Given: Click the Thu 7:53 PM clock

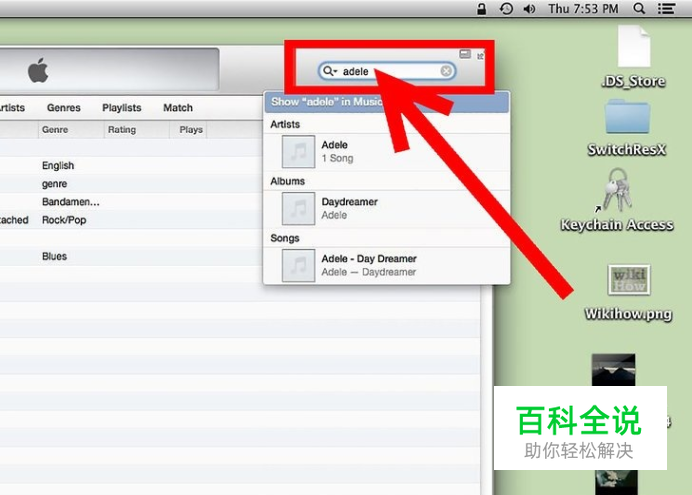Looking at the screenshot, I should click(583, 9).
